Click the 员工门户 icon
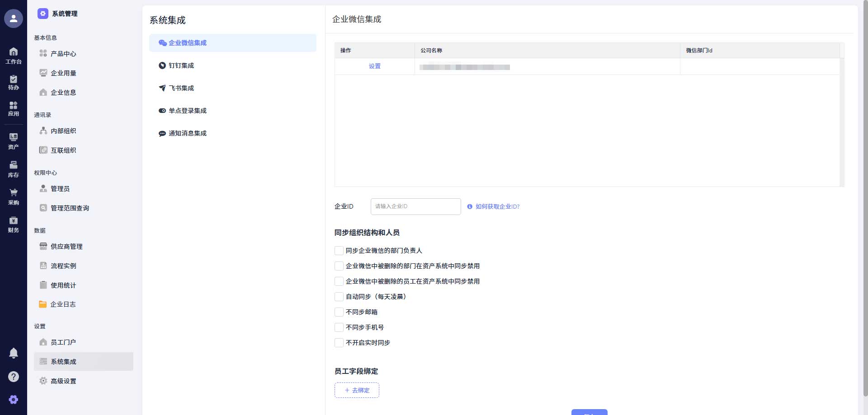 (43, 342)
